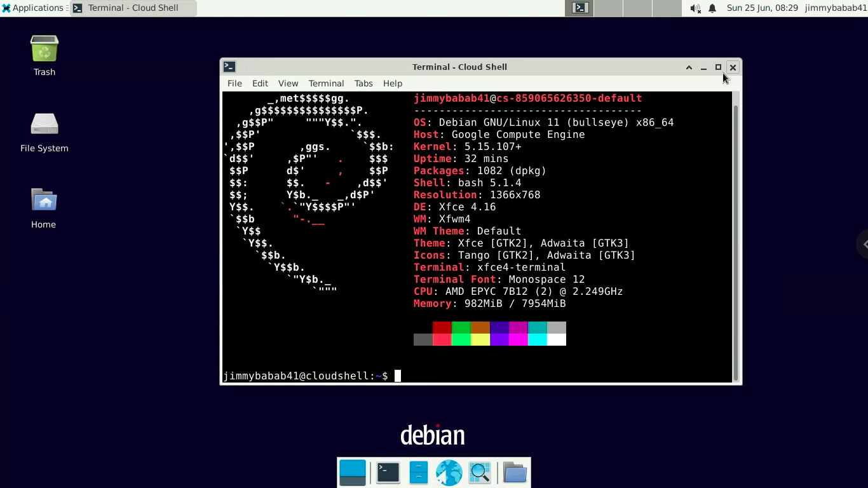Click the clock showing Sun 25 Jun, 08:29
The width and height of the screenshot is (868, 488).
(762, 8)
